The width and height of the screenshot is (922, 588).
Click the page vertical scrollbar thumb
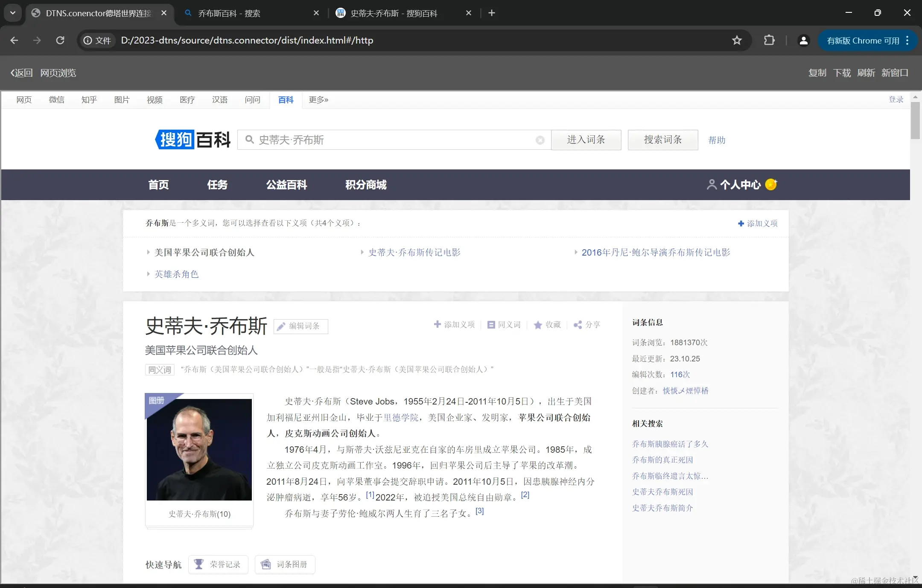[x=915, y=120]
